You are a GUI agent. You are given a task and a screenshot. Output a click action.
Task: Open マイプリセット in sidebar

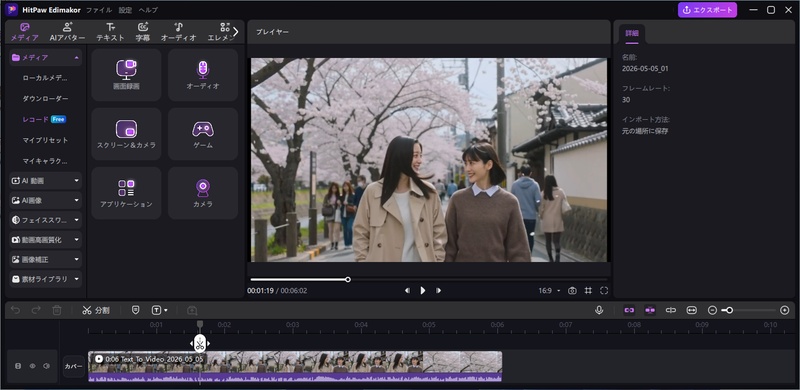pyautogui.click(x=45, y=140)
